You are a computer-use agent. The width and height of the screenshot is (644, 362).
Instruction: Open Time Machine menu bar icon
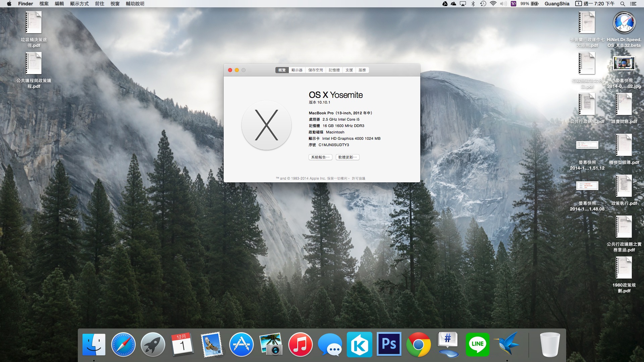483,4
